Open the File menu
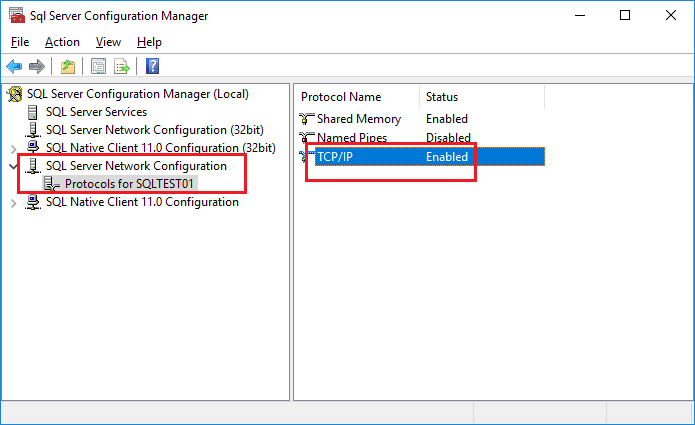 (x=21, y=42)
